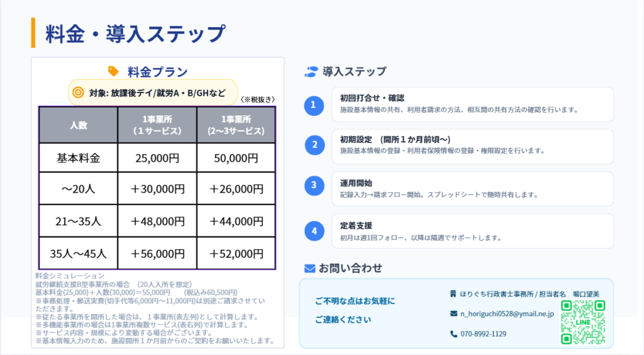Click the 初回打合せ・確認 step card
644x355 pixels.
coord(472,104)
